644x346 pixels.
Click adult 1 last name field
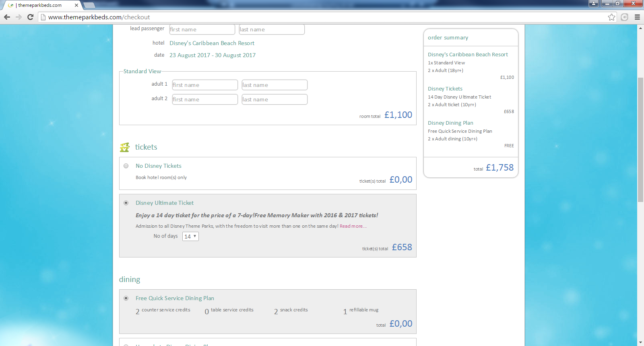coord(275,85)
